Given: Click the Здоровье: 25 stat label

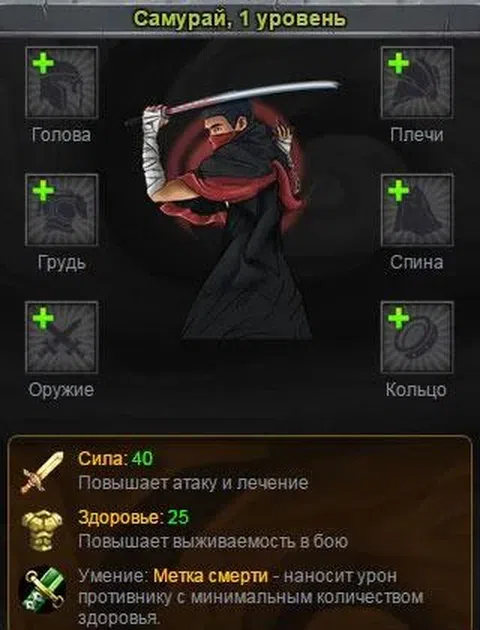Looking at the screenshot, I should tap(133, 517).
